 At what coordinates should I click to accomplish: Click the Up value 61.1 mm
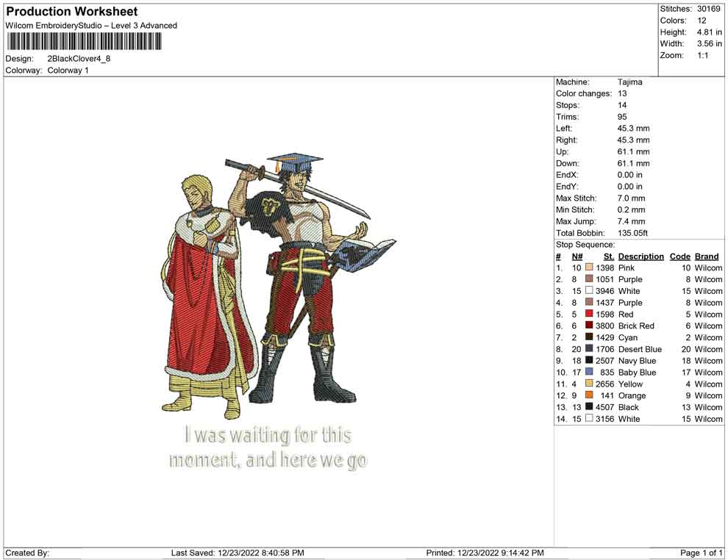click(633, 151)
